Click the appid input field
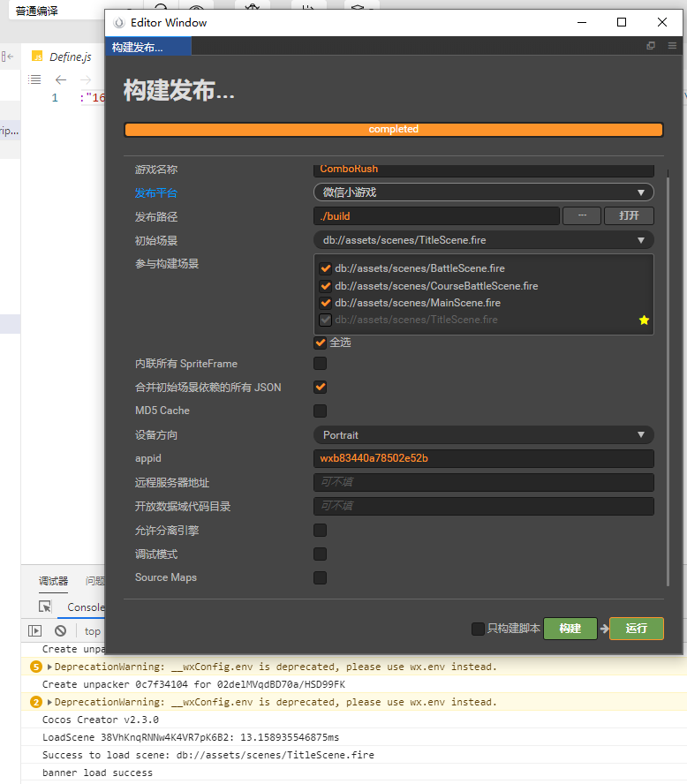Screen dimensions: 687x784 click(x=484, y=458)
